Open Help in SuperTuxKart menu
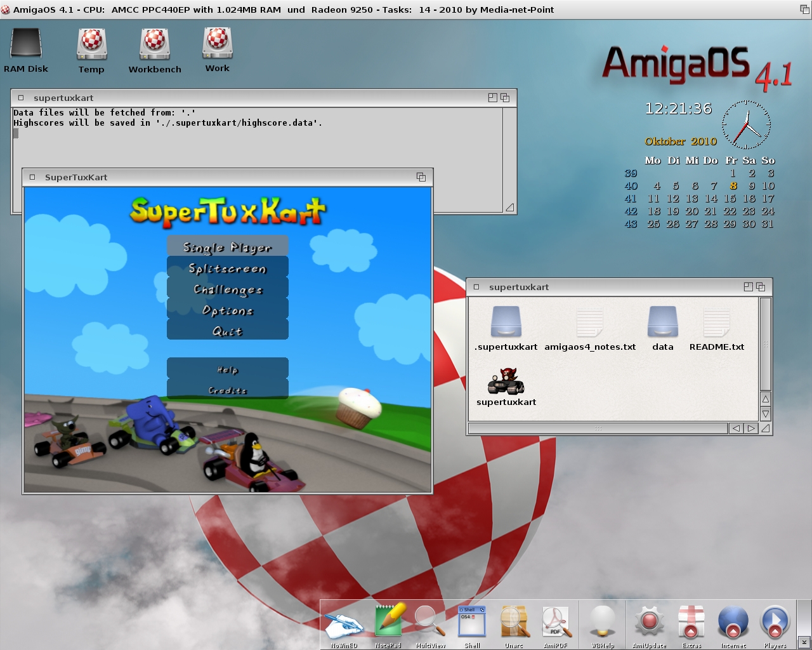Image resolution: width=812 pixels, height=650 pixels. click(x=228, y=369)
